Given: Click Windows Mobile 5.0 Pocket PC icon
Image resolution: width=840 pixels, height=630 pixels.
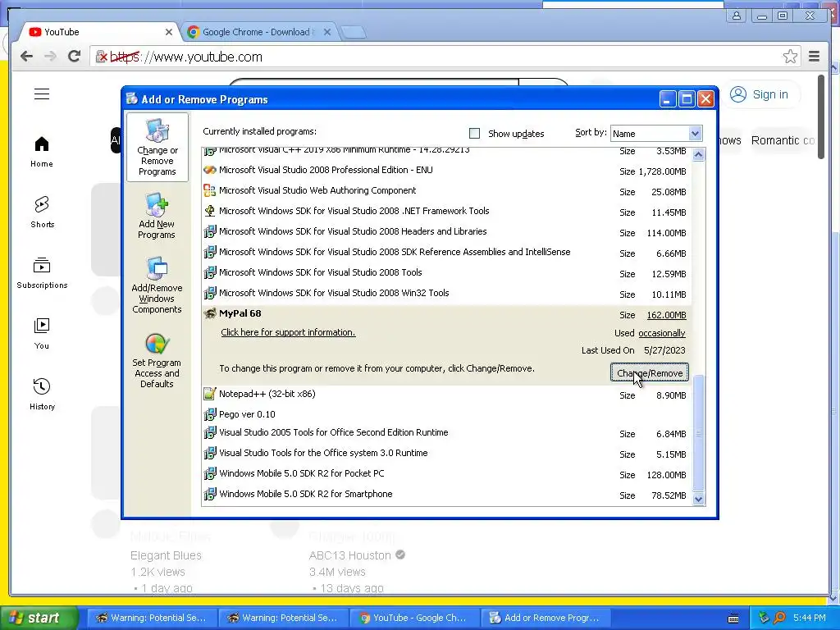Looking at the screenshot, I should click(210, 473).
